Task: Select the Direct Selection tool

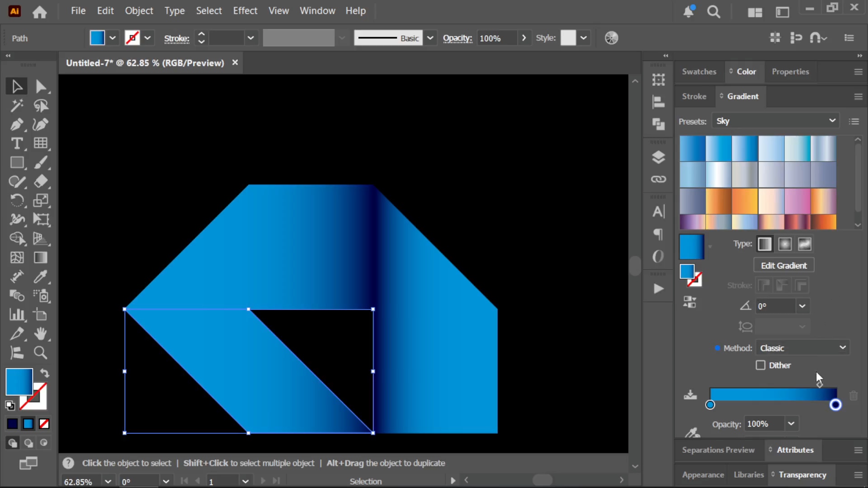Action: [x=41, y=86]
